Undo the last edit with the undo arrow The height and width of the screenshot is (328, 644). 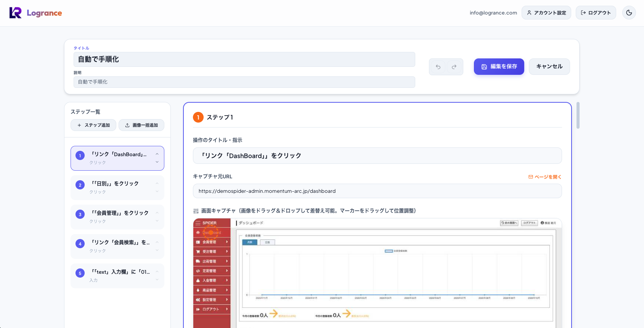[438, 67]
